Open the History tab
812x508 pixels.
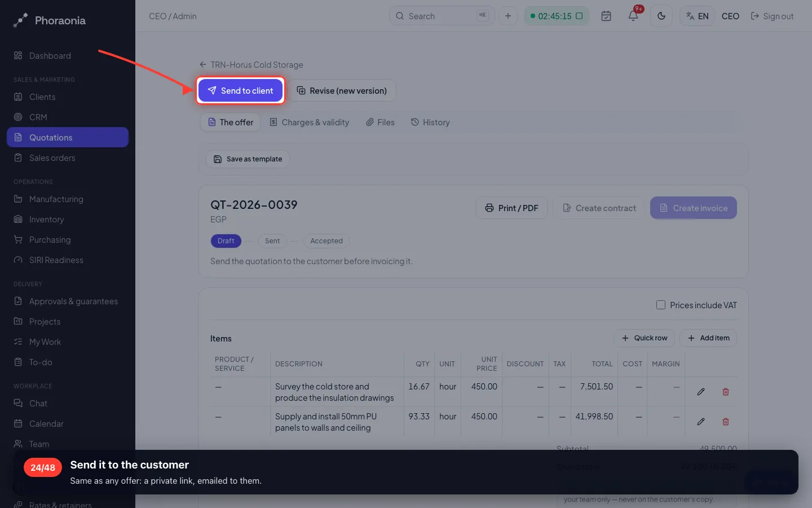tap(430, 122)
